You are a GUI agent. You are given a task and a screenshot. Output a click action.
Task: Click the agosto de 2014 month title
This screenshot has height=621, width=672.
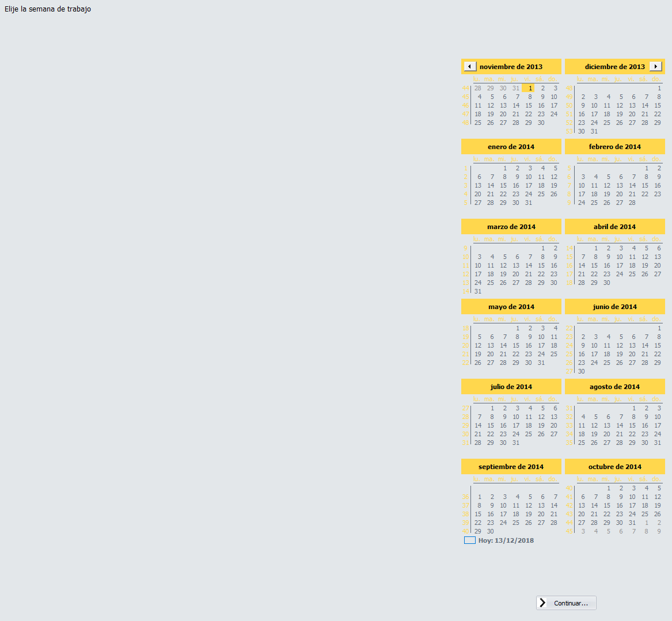tap(614, 387)
